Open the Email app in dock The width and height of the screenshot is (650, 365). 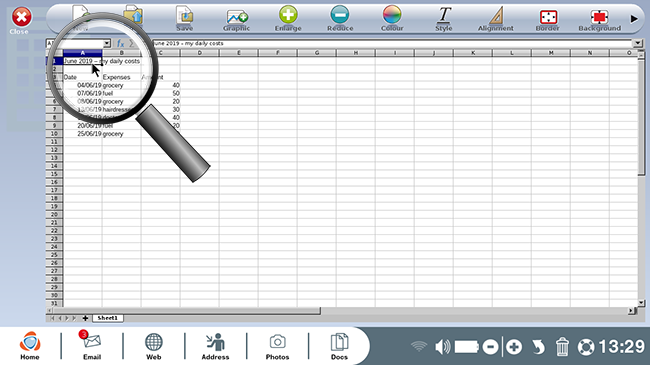[x=92, y=345]
